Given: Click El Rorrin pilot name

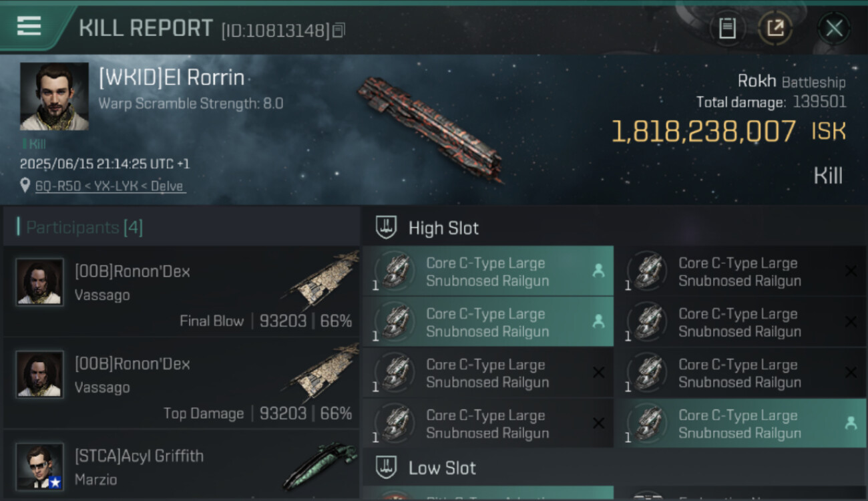Looking at the screenshot, I should point(172,79).
